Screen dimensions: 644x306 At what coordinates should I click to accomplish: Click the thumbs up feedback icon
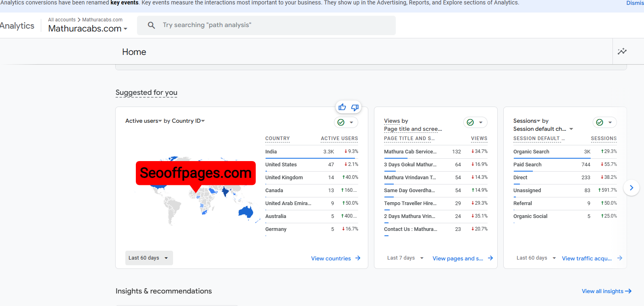[342, 107]
